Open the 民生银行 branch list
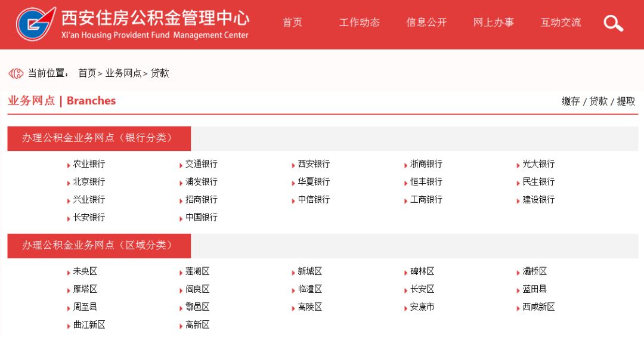Image resolution: width=644 pixels, height=337 pixels. pyautogui.click(x=538, y=182)
